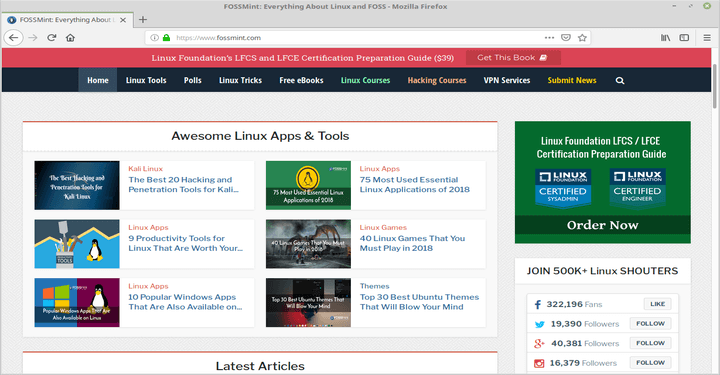The width and height of the screenshot is (720, 375).
Task: Click the green padlock security icon
Action: coord(166,38)
